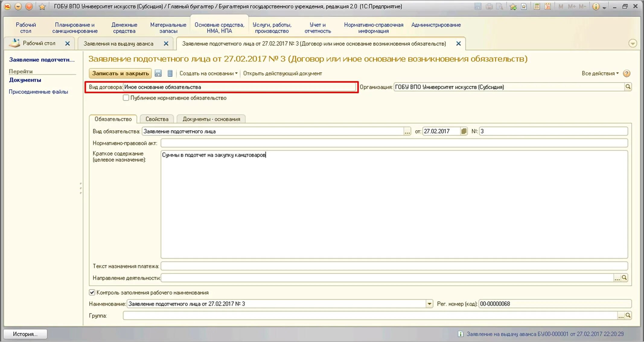Screen dimensions: 644x342
Task: Click the Текст назначения платежа field
Action: pos(394,266)
